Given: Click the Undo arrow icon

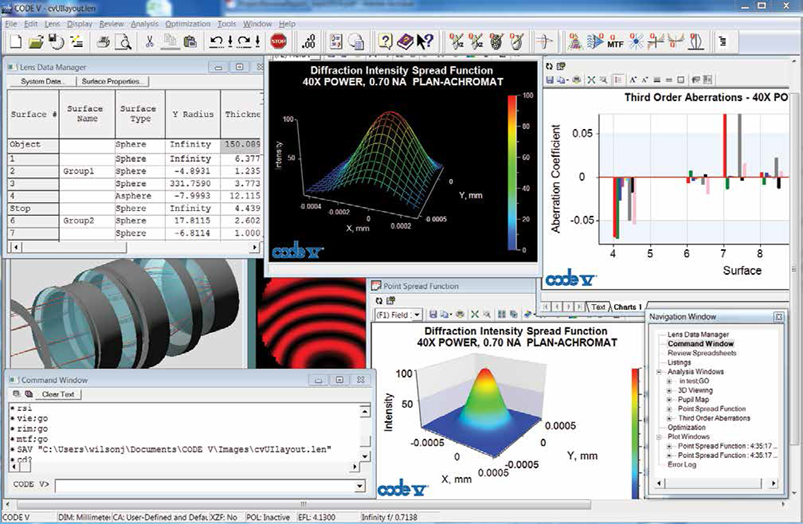Looking at the screenshot, I should pyautogui.click(x=216, y=41).
